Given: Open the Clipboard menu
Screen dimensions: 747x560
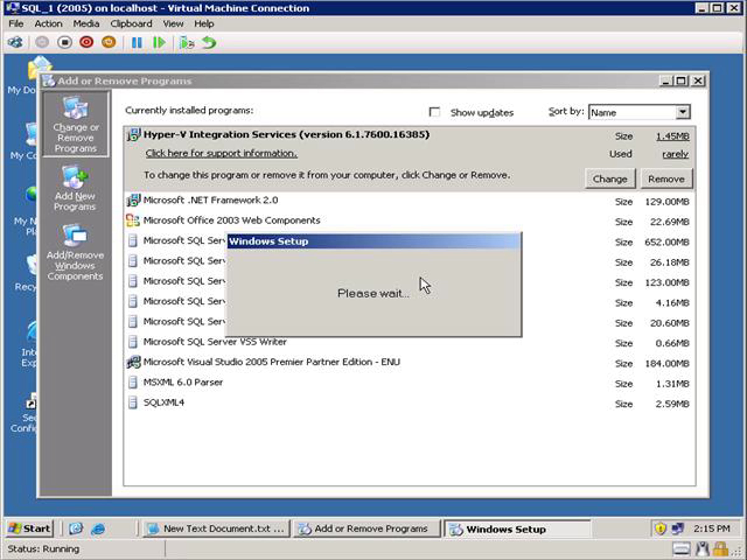Looking at the screenshot, I should (131, 24).
